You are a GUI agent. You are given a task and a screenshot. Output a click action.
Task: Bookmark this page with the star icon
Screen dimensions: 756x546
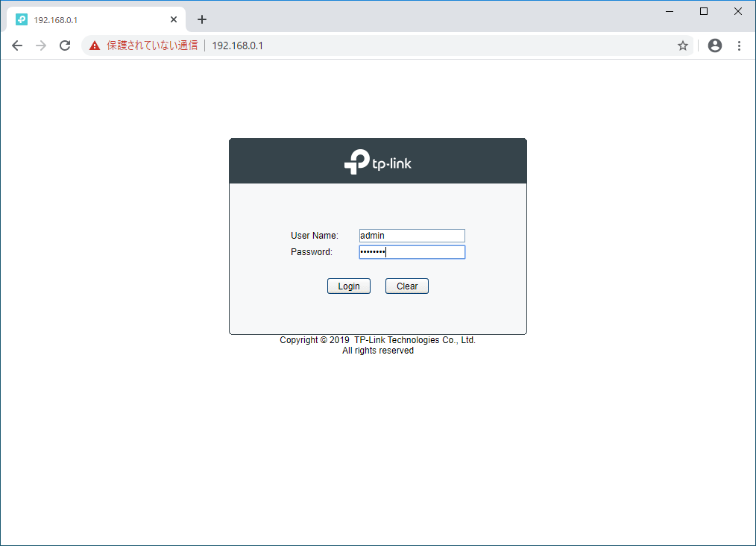tap(683, 45)
